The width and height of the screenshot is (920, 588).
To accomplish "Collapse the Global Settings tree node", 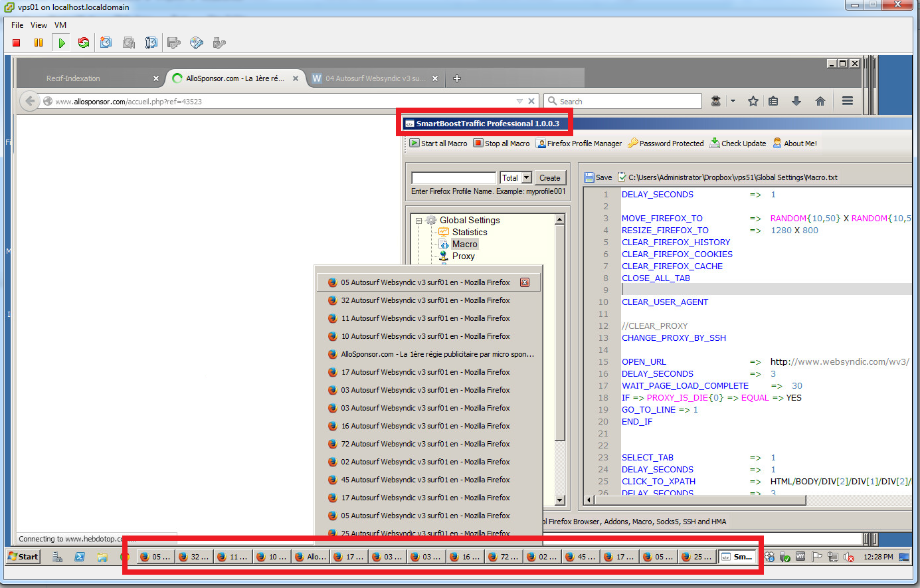I will click(419, 221).
